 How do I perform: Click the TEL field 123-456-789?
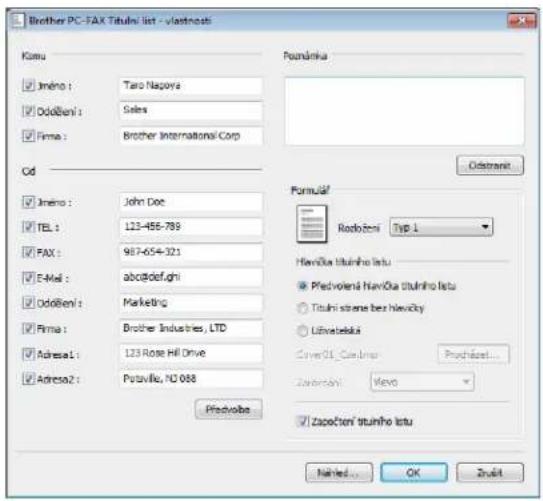point(191,227)
